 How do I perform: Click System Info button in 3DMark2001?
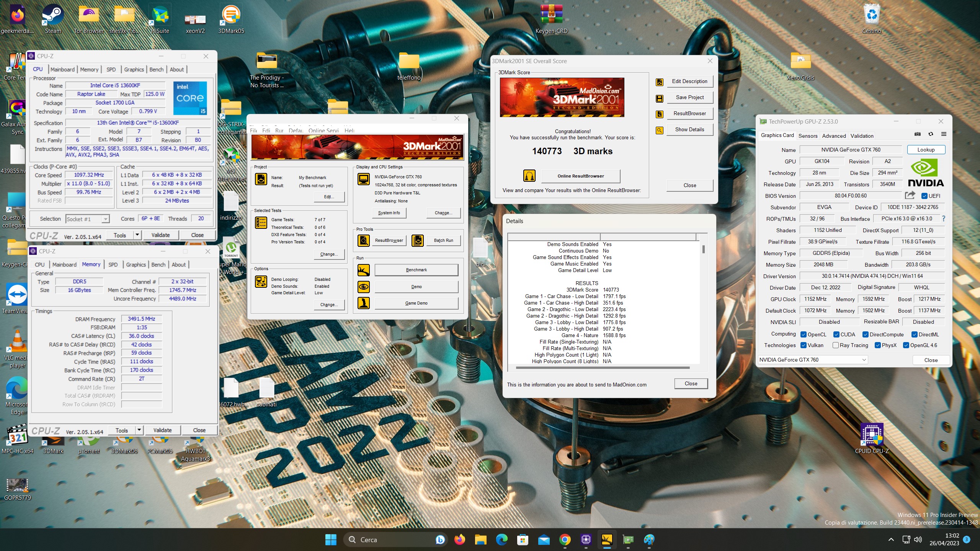pyautogui.click(x=389, y=213)
